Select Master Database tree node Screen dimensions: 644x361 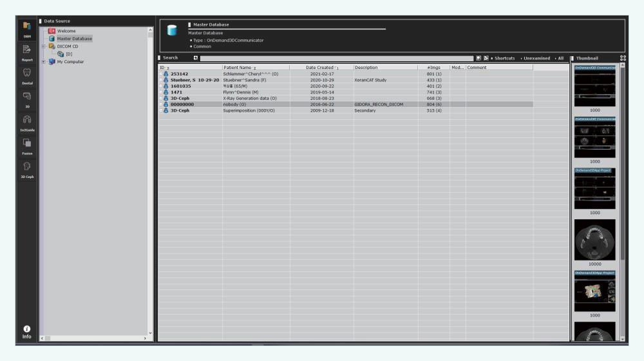(x=74, y=39)
